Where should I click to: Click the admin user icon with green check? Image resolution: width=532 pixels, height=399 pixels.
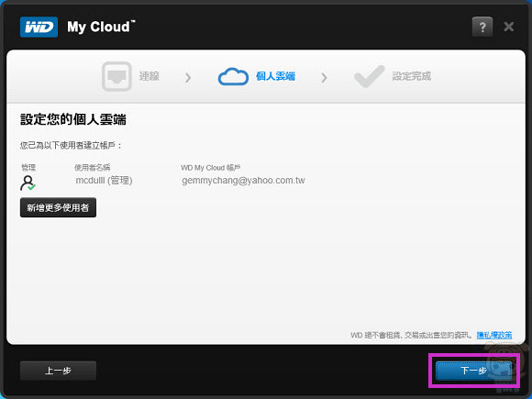click(28, 183)
